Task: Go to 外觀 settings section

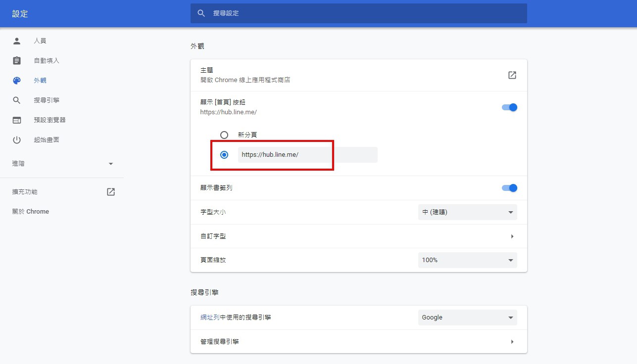Action: point(40,80)
